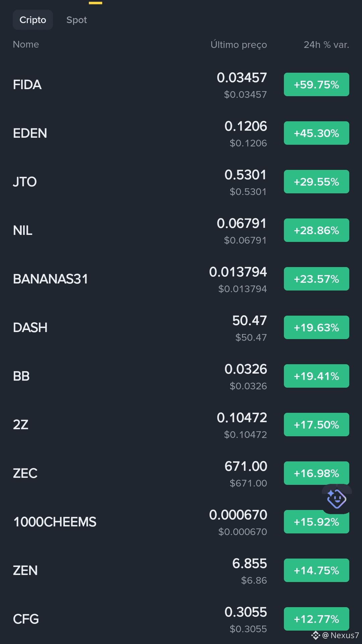Open the BANANAS31 coin row

[x=181, y=279]
